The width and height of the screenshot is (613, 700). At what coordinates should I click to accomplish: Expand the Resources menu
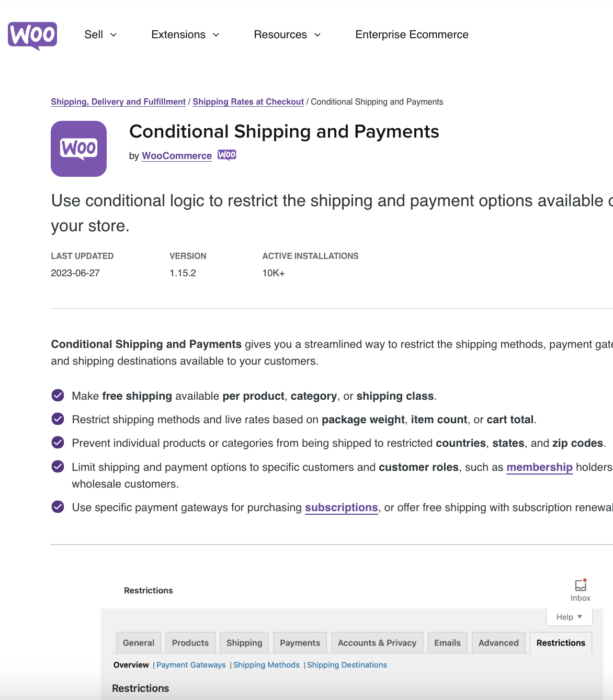(287, 35)
